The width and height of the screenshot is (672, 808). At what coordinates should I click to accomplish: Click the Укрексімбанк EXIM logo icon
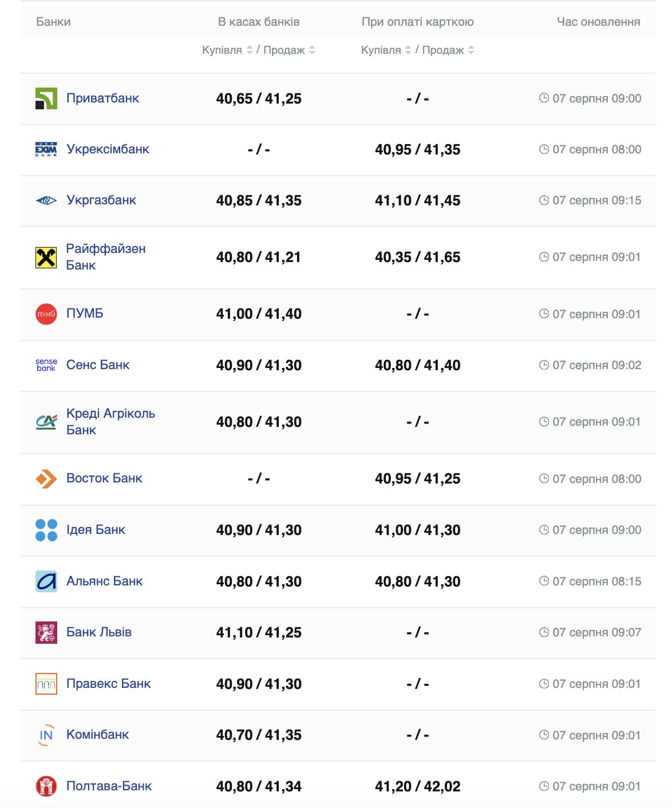(46, 149)
